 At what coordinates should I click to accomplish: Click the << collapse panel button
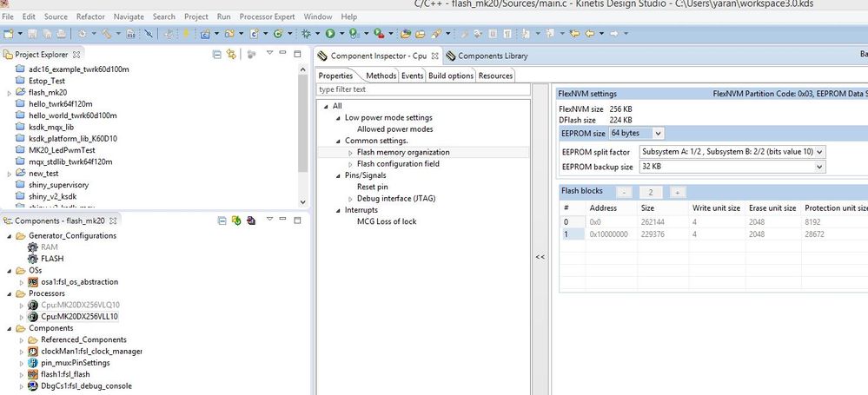[x=540, y=257]
